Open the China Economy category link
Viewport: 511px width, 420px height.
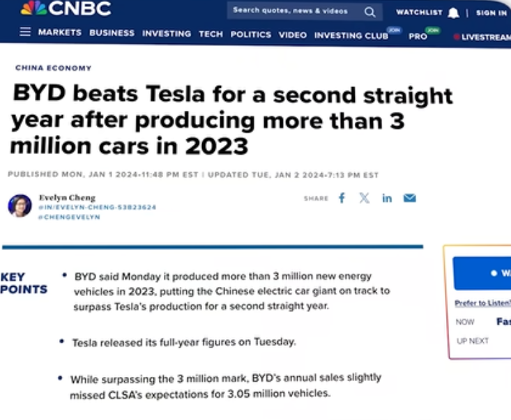[x=53, y=68]
